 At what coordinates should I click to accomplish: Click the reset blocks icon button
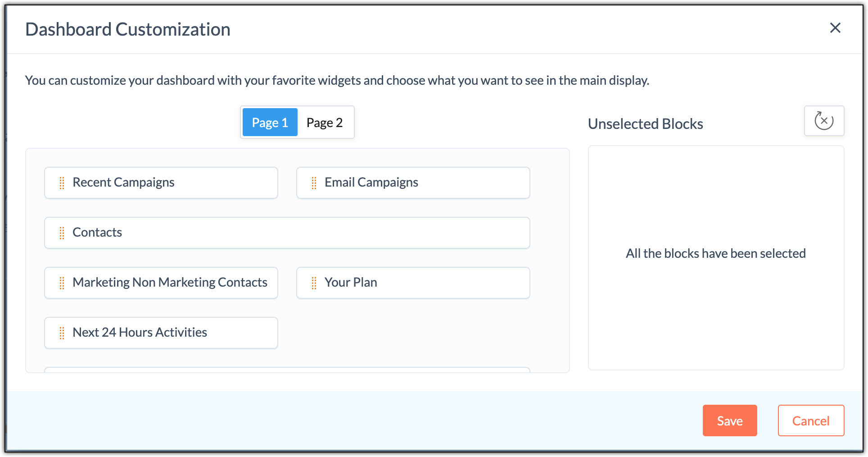824,121
